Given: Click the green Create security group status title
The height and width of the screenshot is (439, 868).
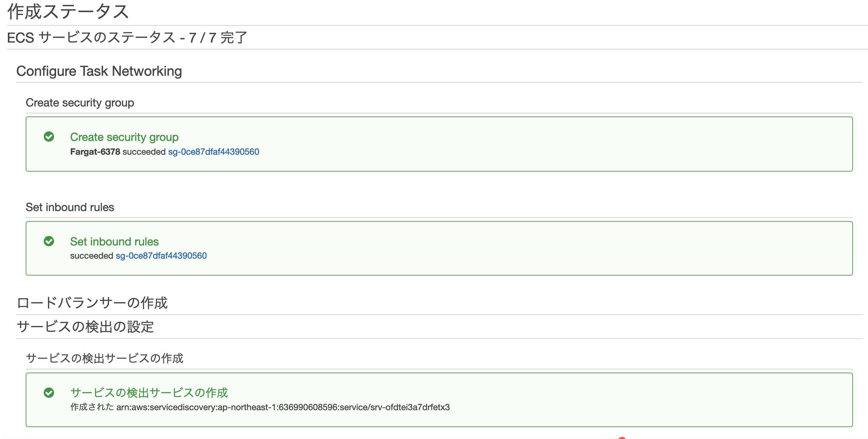Looking at the screenshot, I should coord(124,137).
